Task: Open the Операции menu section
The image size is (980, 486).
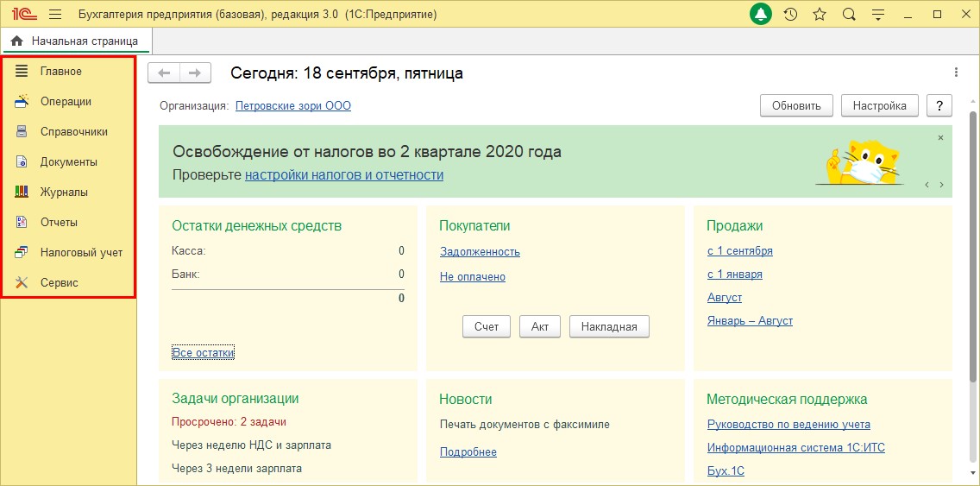Action: (66, 101)
